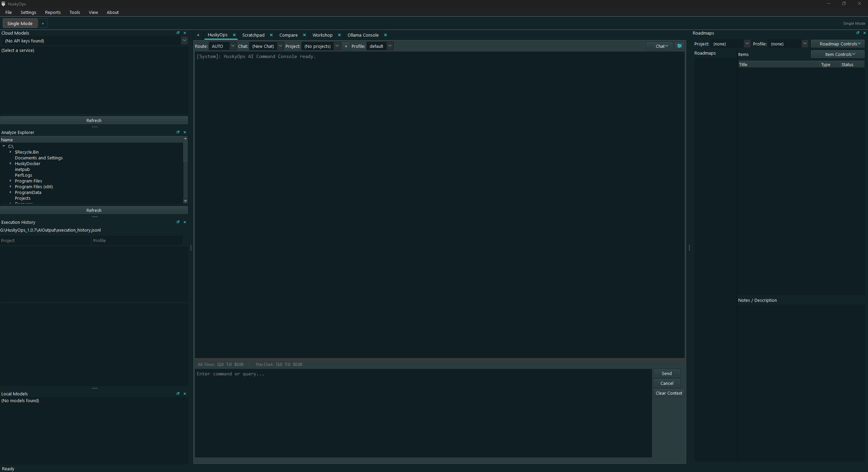Open the Chat mode dropdown button
The height and width of the screenshot is (472, 868).
pos(659,46)
